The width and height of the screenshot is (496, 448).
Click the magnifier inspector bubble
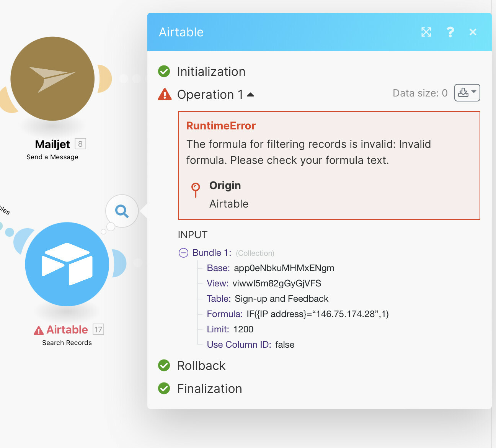coord(122,211)
